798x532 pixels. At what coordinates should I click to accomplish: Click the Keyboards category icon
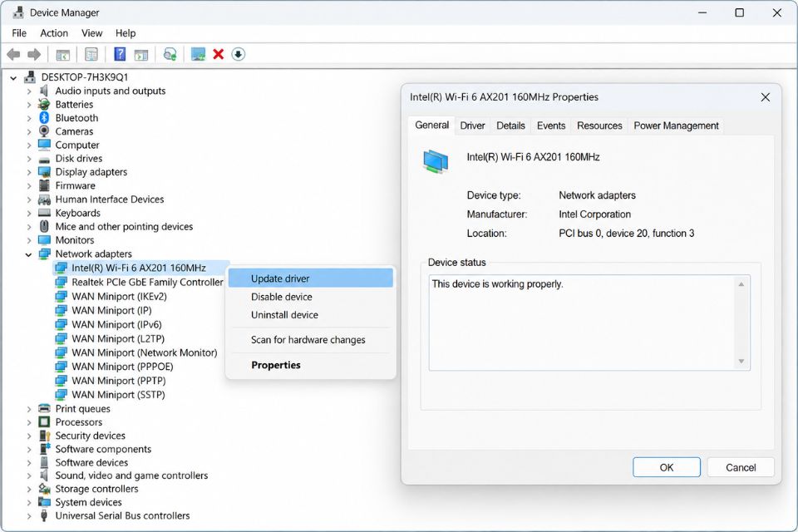tap(44, 213)
